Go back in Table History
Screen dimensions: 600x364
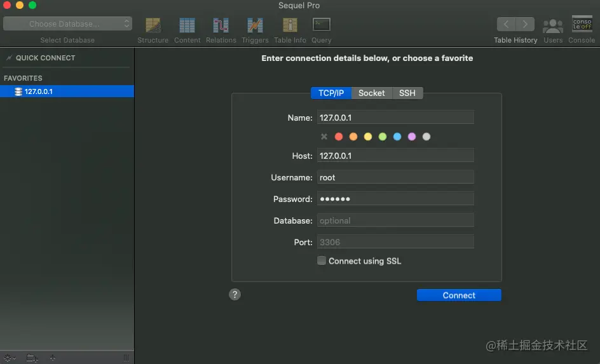506,24
